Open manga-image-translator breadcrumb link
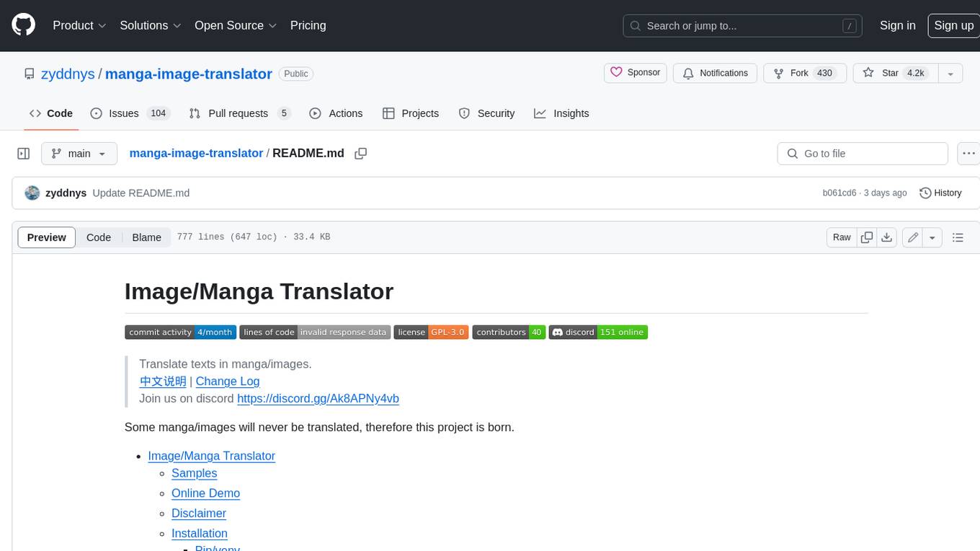 196,154
